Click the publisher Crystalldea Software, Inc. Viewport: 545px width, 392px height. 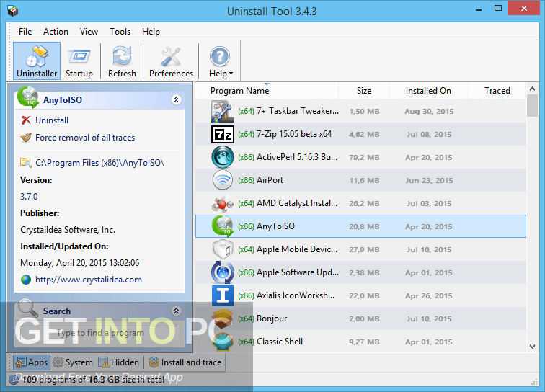tap(68, 230)
